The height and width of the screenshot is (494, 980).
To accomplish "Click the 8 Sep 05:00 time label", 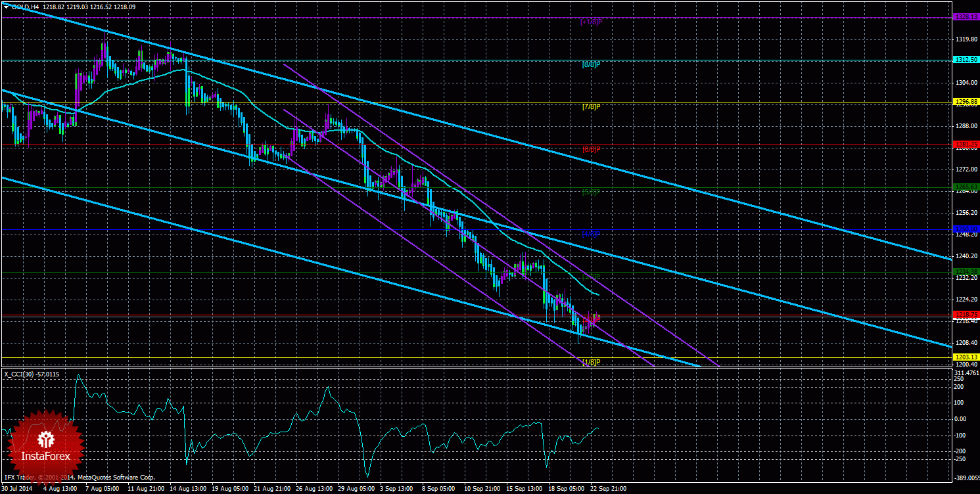I will pyautogui.click(x=437, y=489).
